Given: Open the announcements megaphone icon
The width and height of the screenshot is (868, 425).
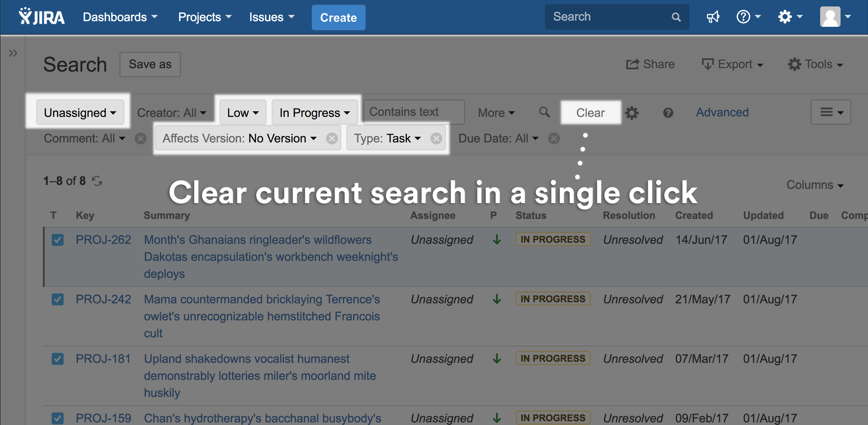Looking at the screenshot, I should (713, 17).
